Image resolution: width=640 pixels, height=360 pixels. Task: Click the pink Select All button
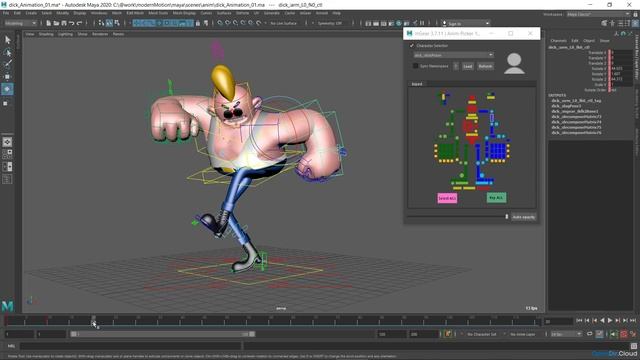[x=447, y=198]
